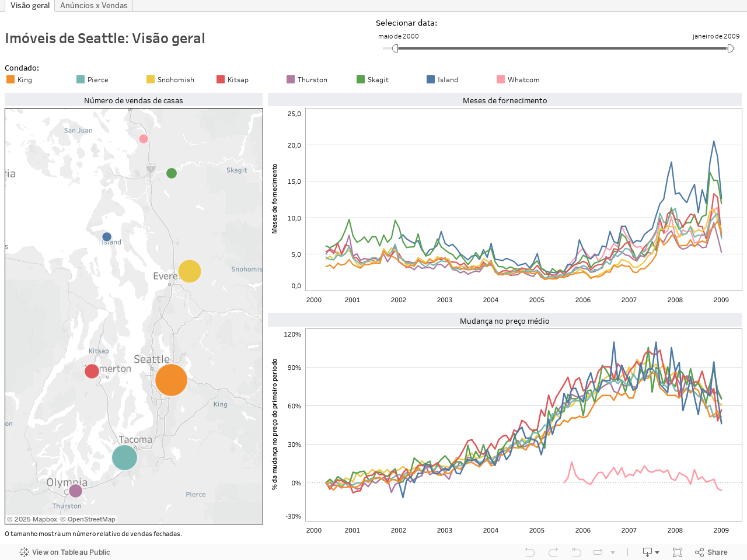Click the Pierce teal legend swatch

(x=81, y=79)
